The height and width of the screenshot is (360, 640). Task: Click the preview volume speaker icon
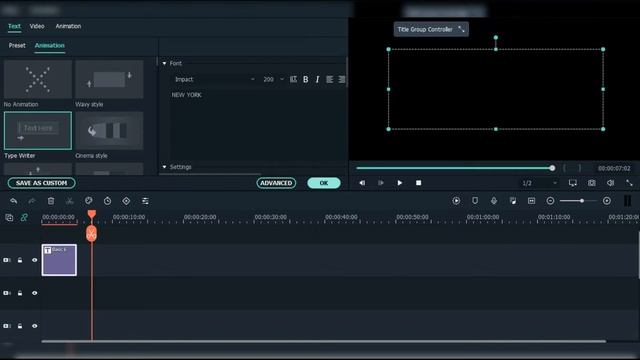(x=611, y=183)
